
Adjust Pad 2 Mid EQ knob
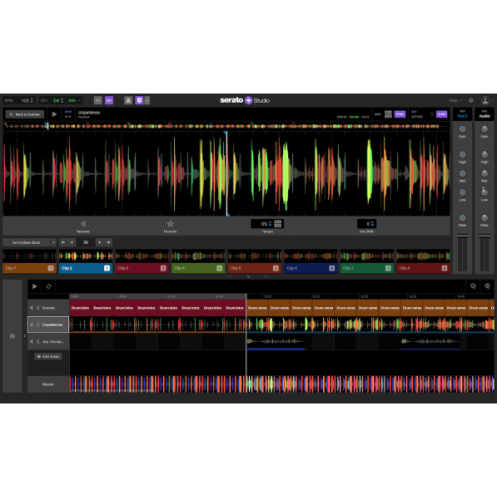click(462, 173)
